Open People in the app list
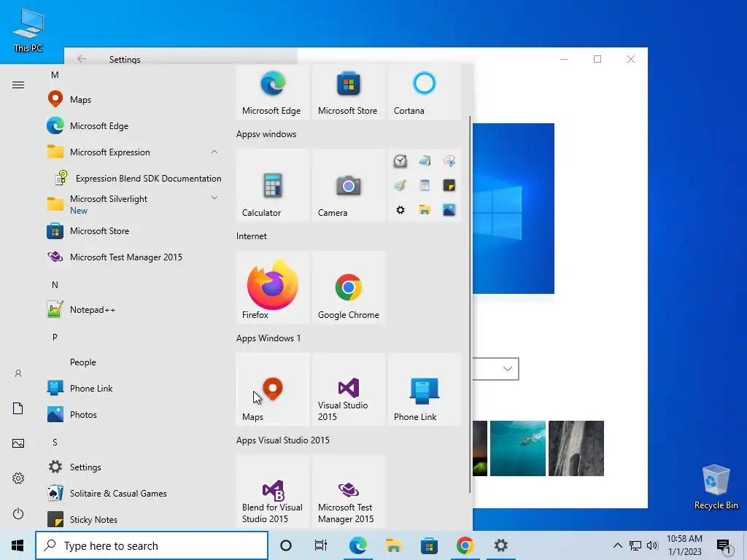The width and height of the screenshot is (747, 560). [136, 362]
